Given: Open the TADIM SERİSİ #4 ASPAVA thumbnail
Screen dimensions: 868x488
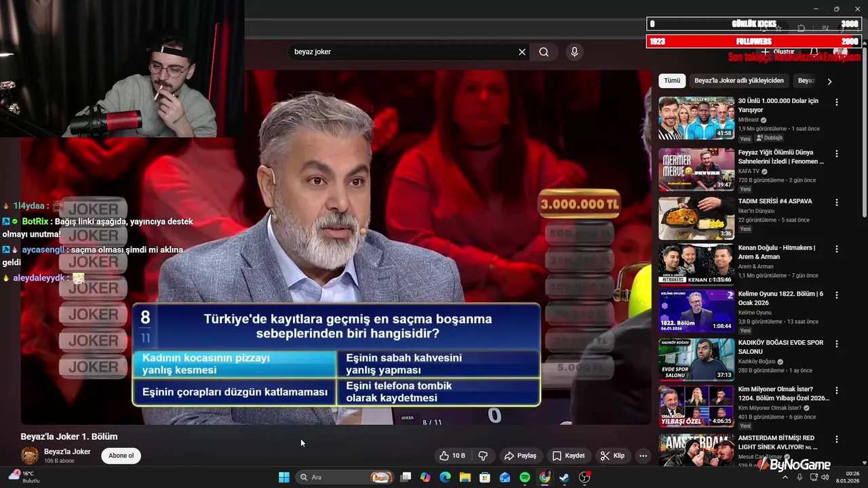Looking at the screenshot, I should [696, 218].
